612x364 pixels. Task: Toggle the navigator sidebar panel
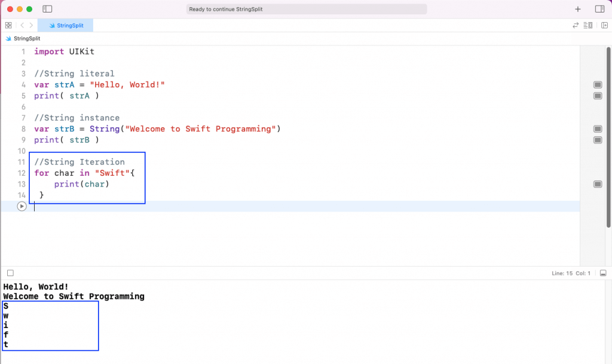[48, 9]
